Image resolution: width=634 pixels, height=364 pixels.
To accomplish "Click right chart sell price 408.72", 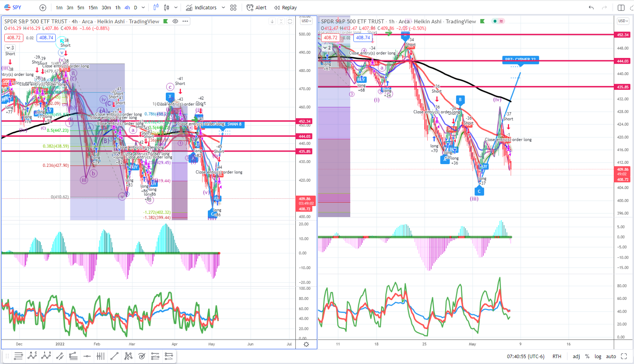I will click(x=331, y=38).
